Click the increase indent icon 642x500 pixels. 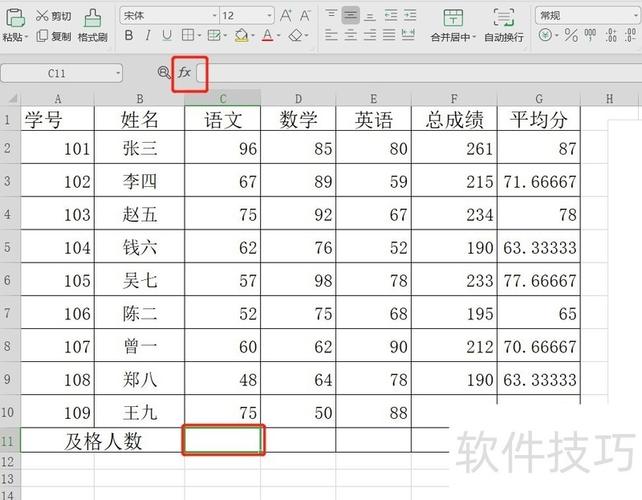tap(410, 15)
